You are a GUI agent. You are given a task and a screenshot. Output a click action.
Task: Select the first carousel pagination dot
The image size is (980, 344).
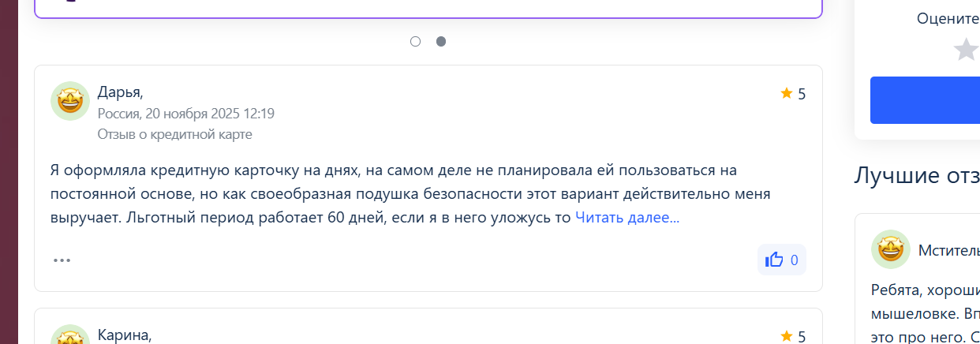point(416,42)
